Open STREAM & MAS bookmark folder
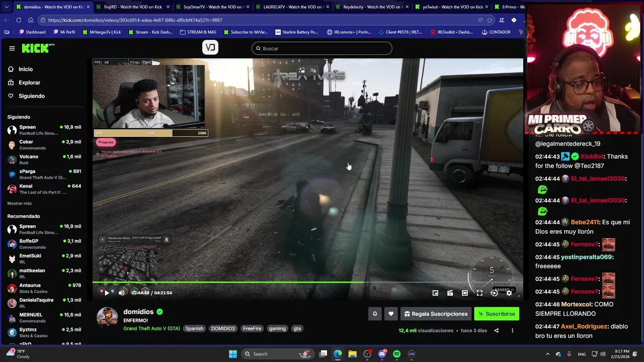644x362 pixels. [x=198, y=32]
